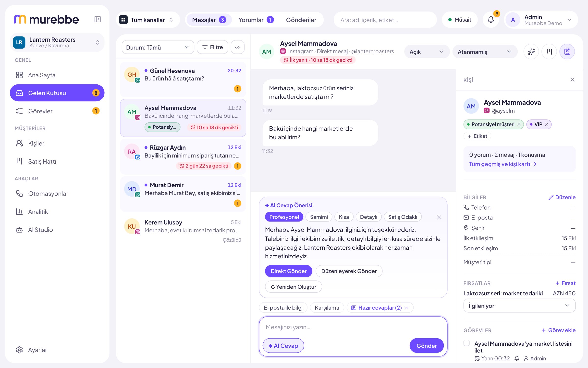This screenshot has height=368, width=588.
Task: Mark all as read double-check icon
Action: (x=238, y=47)
